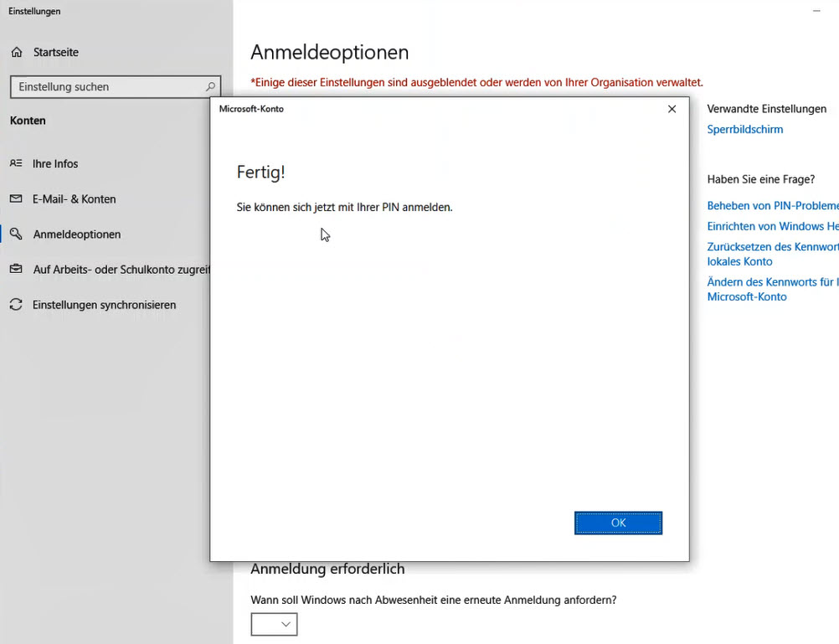Click the Anmeldeoptionen key icon
The image size is (839, 644).
point(16,234)
